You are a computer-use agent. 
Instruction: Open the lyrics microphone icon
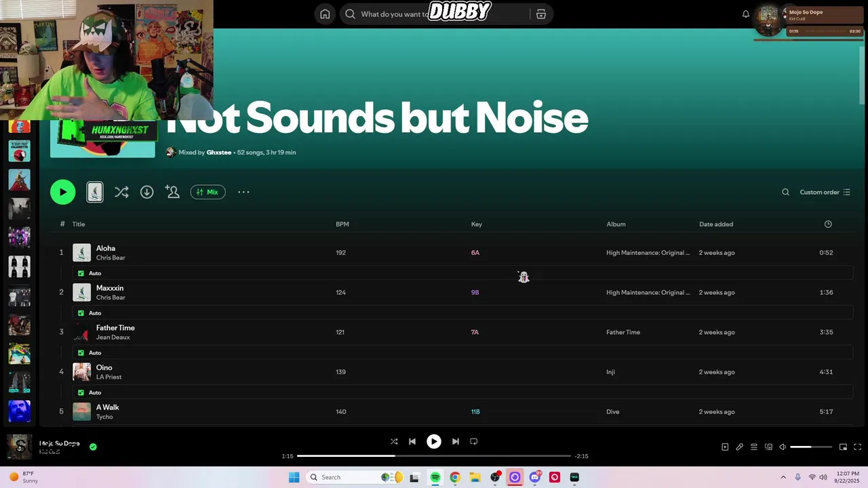pyautogui.click(x=740, y=447)
